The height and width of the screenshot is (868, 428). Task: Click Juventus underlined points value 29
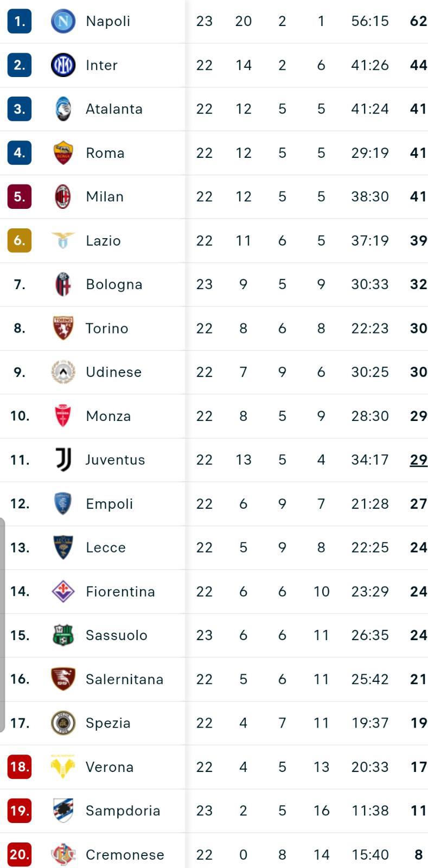418,460
